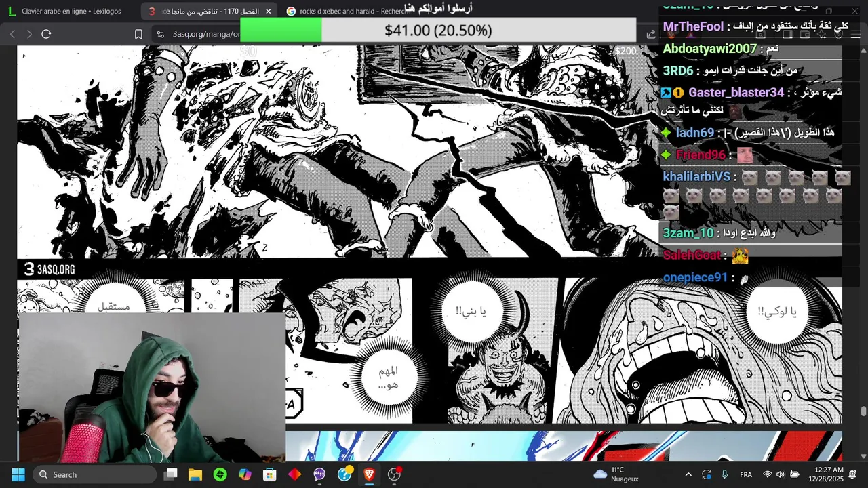Click the microphone icon in system tray

[x=725, y=474]
